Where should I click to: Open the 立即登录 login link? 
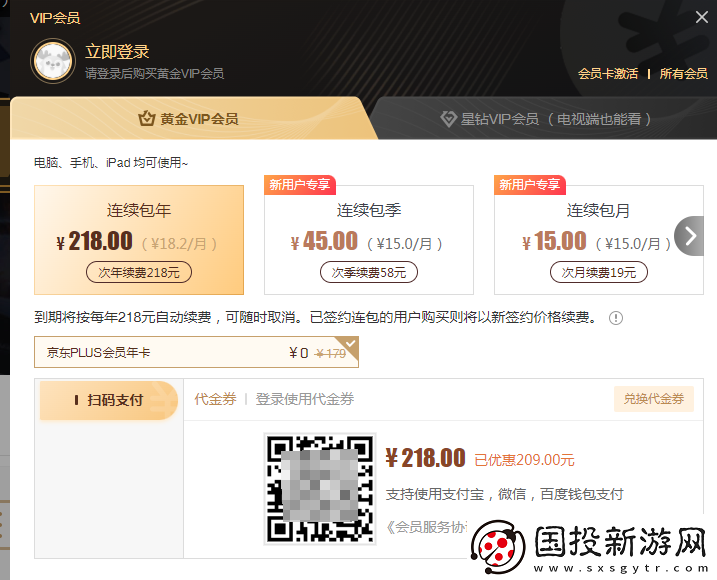click(x=117, y=52)
